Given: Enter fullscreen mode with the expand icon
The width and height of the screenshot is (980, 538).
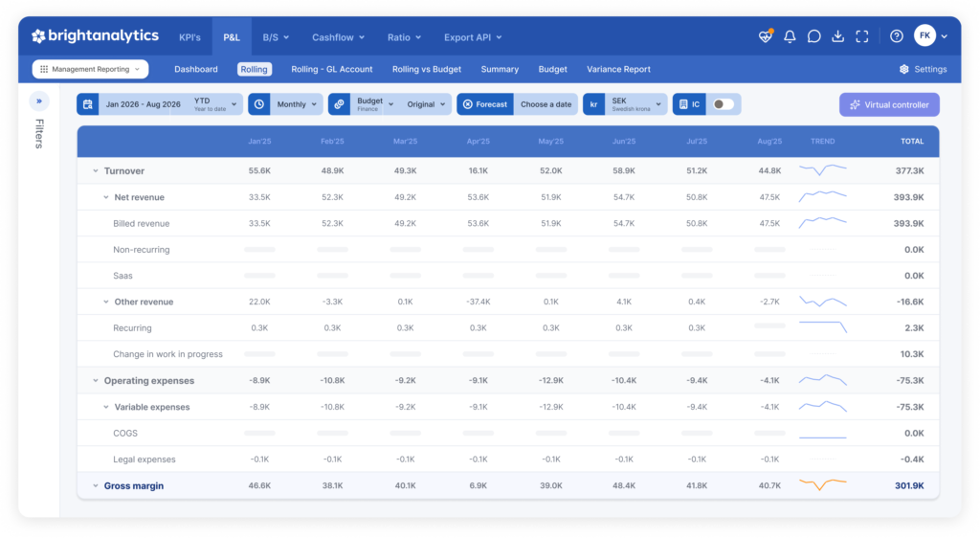Looking at the screenshot, I should coord(862,37).
